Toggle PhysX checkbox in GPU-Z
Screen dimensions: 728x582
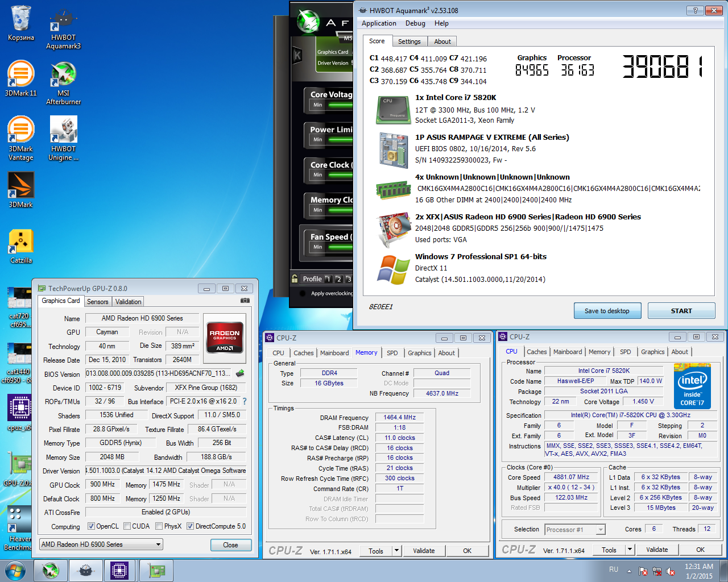click(x=159, y=526)
